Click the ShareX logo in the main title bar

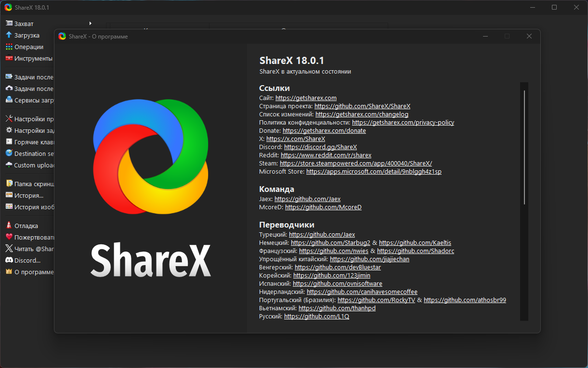point(8,8)
